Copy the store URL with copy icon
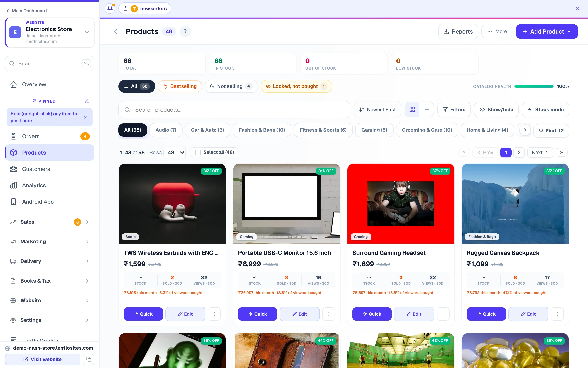This screenshot has height=368, width=588. coord(88,359)
